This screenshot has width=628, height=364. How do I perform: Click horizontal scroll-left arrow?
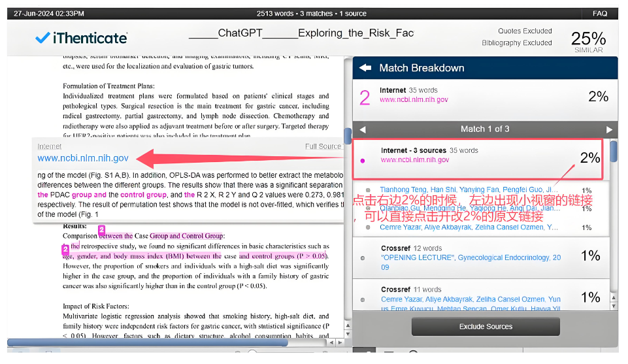[x=331, y=343]
